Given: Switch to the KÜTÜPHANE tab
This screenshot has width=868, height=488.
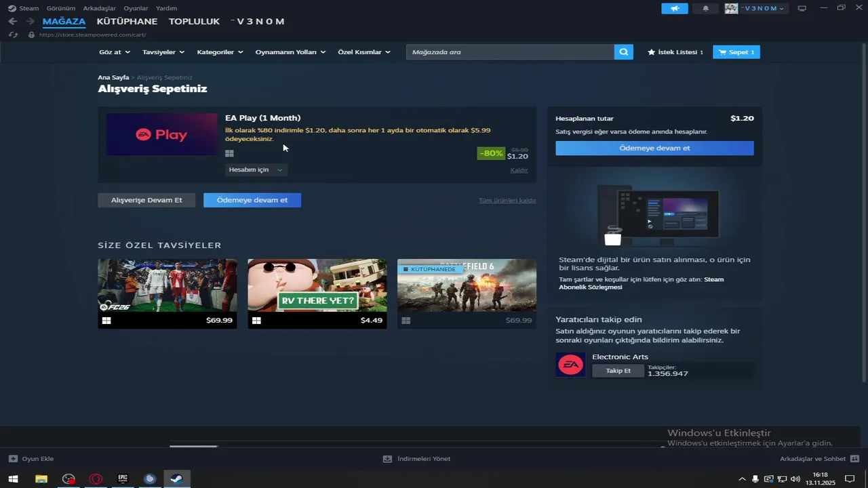Looking at the screenshot, I should point(127,22).
